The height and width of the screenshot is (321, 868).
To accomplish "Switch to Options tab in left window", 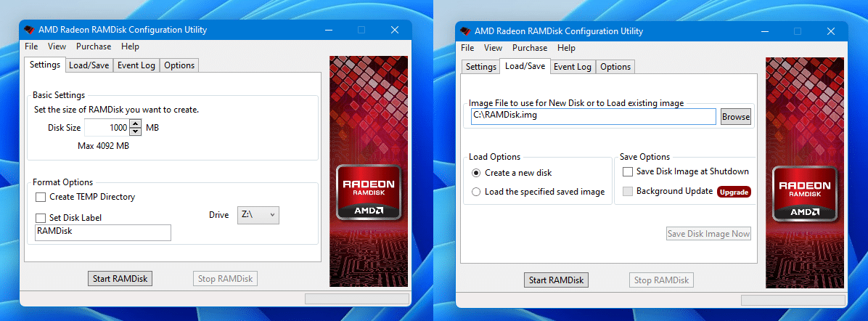I will 179,65.
